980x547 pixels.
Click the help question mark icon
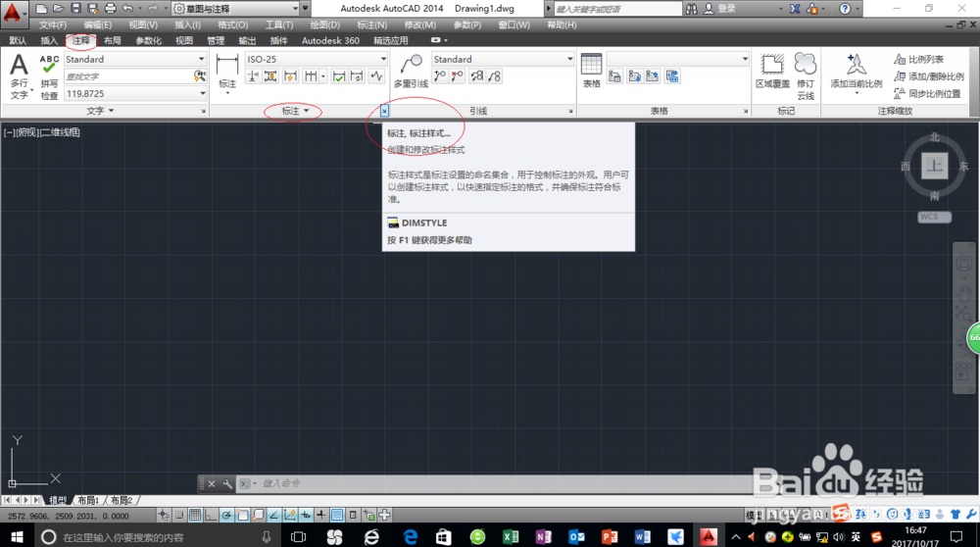tap(845, 9)
